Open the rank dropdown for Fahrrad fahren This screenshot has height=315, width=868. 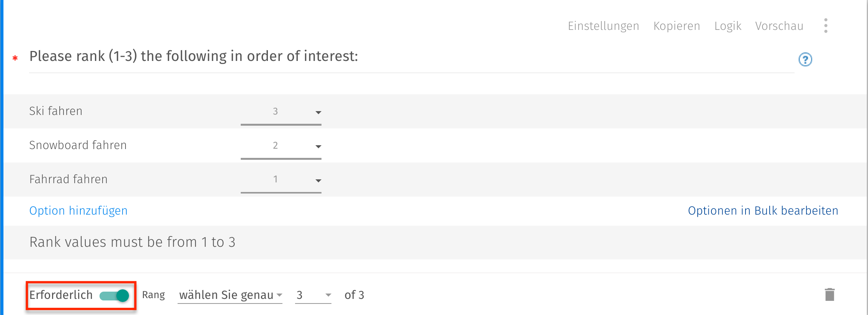[319, 180]
